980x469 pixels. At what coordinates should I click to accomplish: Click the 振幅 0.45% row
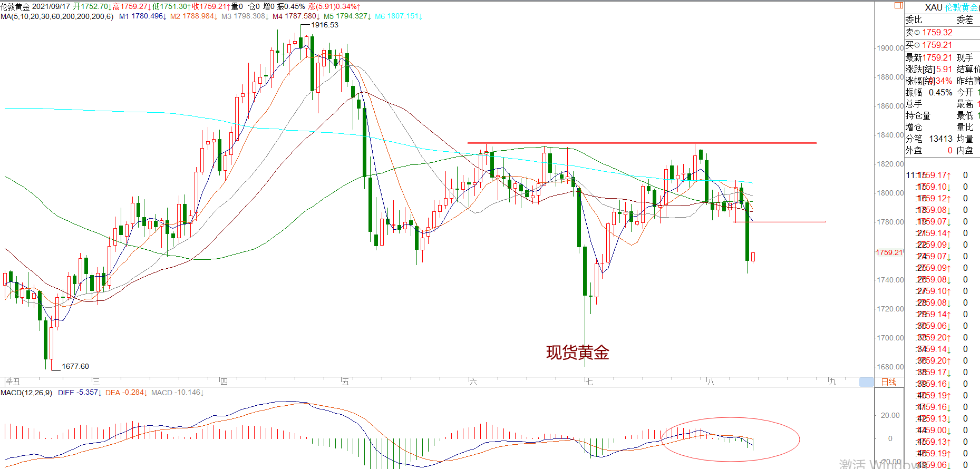[x=929, y=92]
